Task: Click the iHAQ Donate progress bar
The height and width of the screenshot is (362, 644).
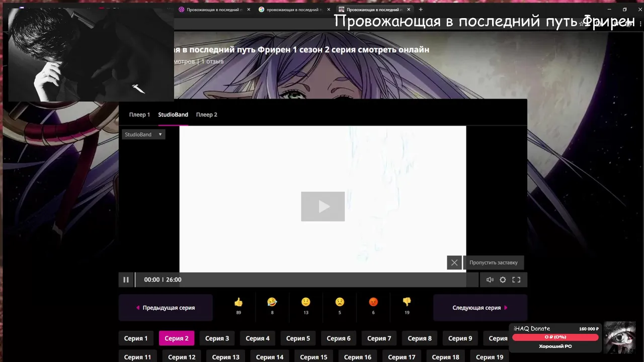Action: coord(555,337)
